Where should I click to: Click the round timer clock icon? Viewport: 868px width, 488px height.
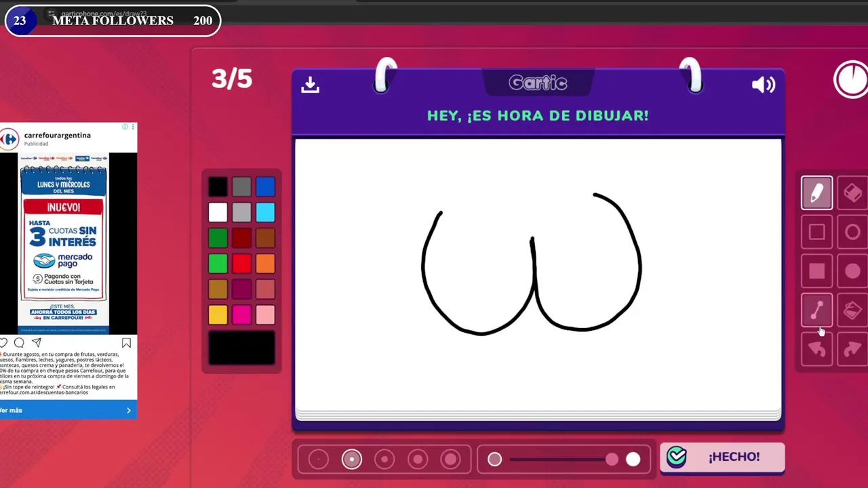click(852, 80)
